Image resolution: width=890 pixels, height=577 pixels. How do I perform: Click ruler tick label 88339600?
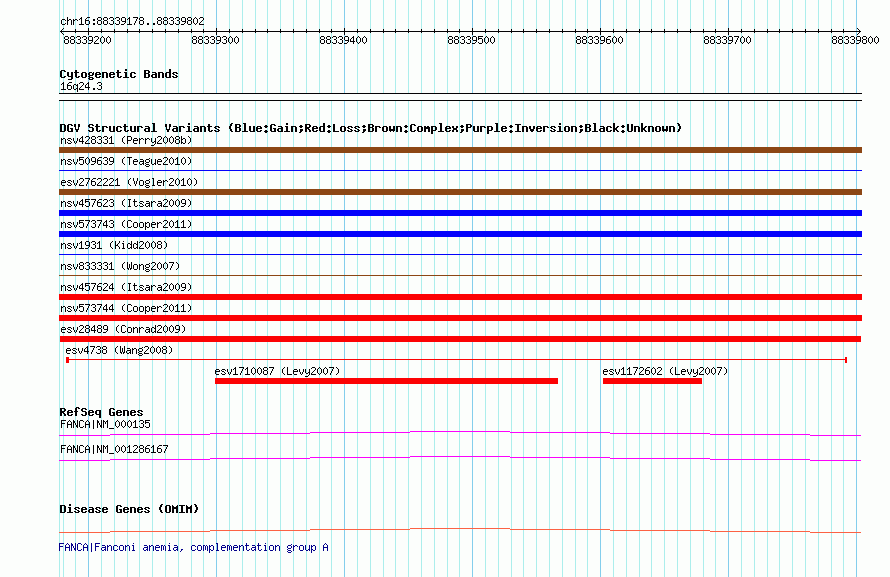click(599, 40)
